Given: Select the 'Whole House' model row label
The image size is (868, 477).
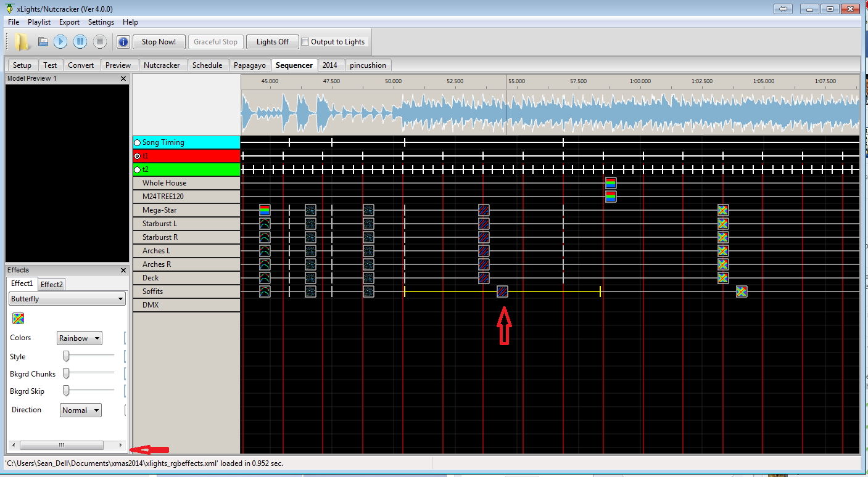Looking at the screenshot, I should 186,183.
